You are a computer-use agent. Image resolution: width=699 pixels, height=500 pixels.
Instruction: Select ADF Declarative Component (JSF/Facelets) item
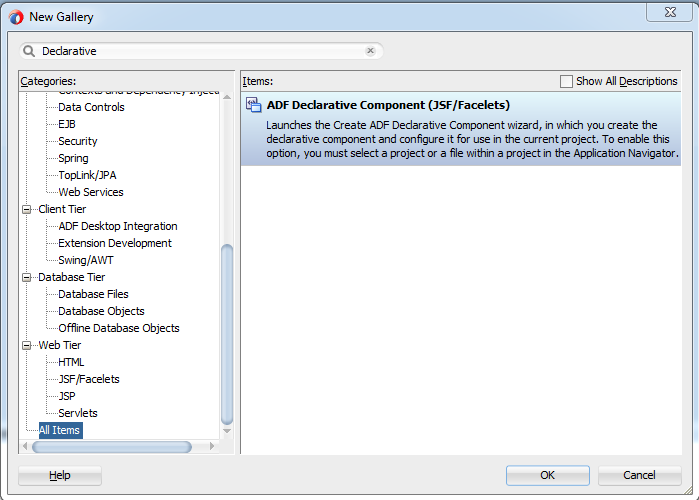click(x=461, y=129)
